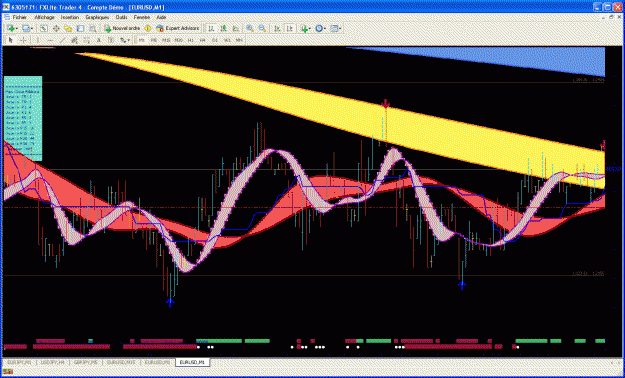The height and width of the screenshot is (378, 625).
Task: Expand the Templates dropdown arrow
Action: click(340, 29)
